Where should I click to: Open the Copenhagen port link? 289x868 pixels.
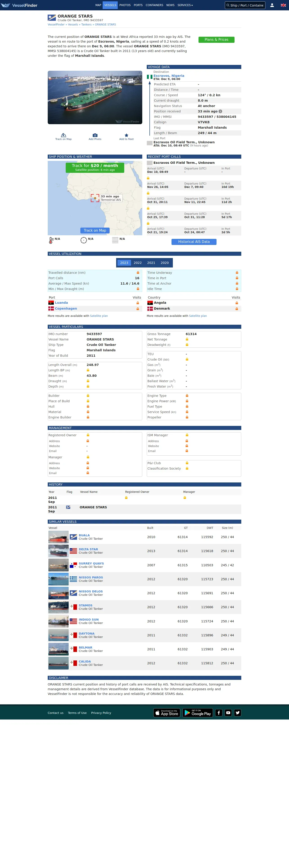pos(66,309)
